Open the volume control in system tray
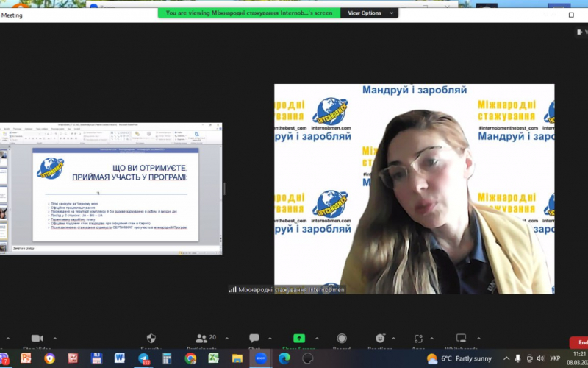588x368 pixels. (540, 358)
